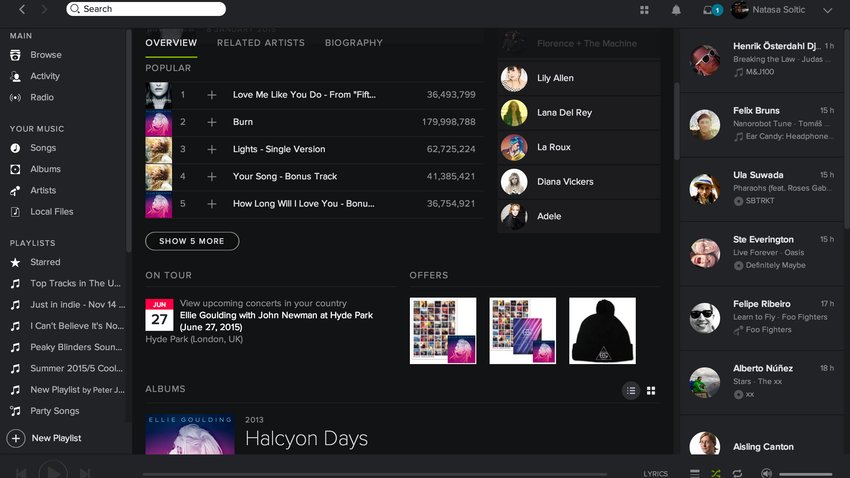
Task: Add Love Me Like You Do with plus
Action: (x=212, y=95)
